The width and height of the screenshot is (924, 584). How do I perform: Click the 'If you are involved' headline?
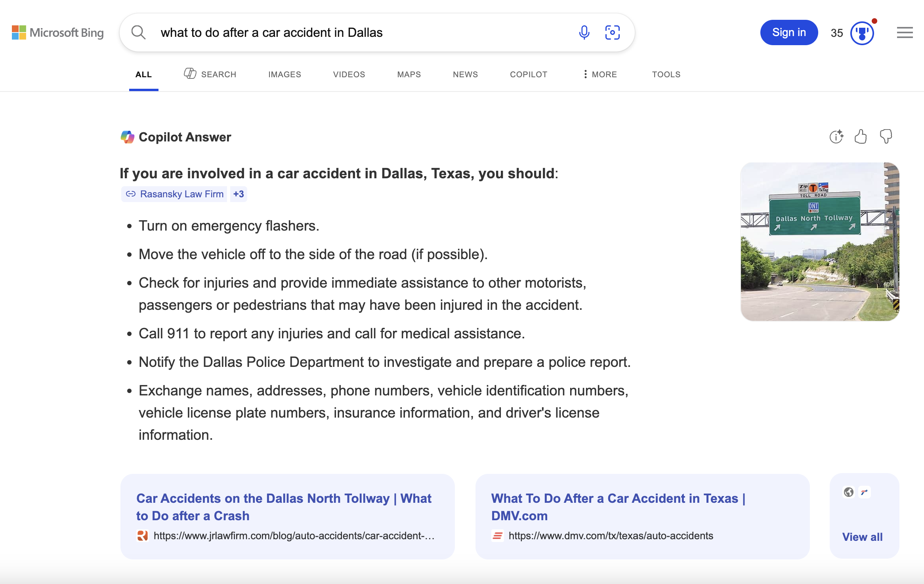[339, 174]
